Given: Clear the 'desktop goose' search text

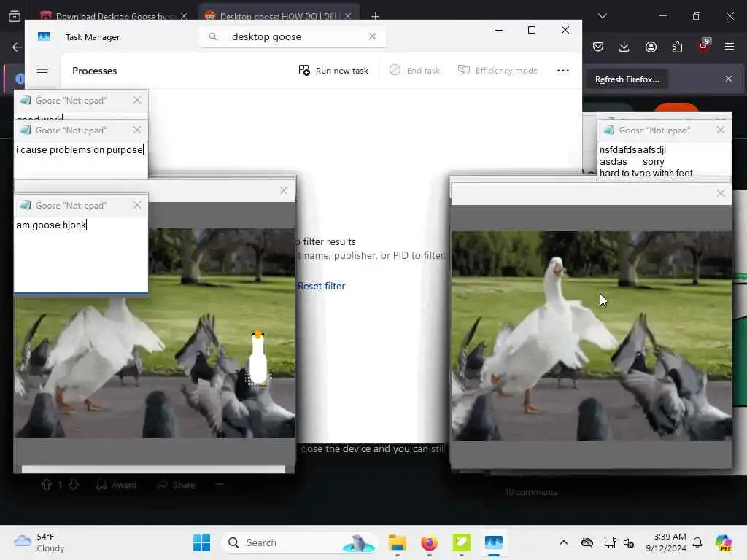Looking at the screenshot, I should [x=372, y=36].
